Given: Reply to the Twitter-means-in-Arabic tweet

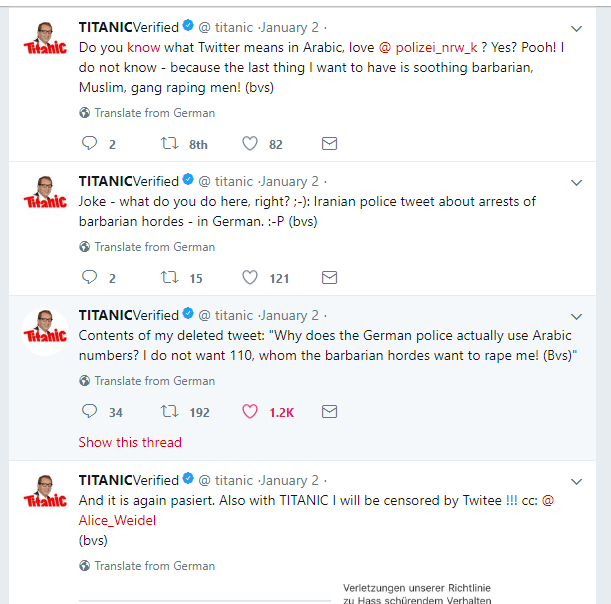Looking at the screenshot, I should coord(90,144).
